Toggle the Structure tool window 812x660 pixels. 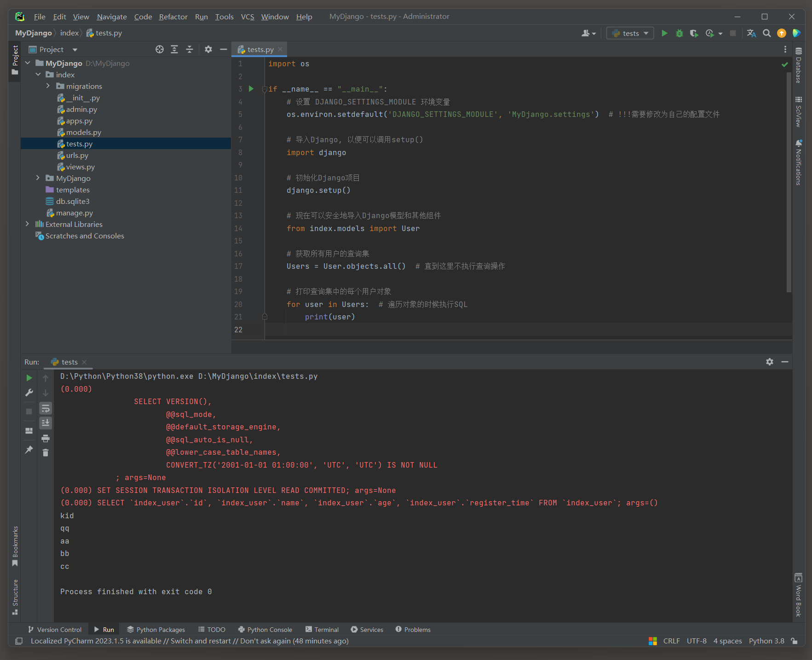click(x=15, y=597)
